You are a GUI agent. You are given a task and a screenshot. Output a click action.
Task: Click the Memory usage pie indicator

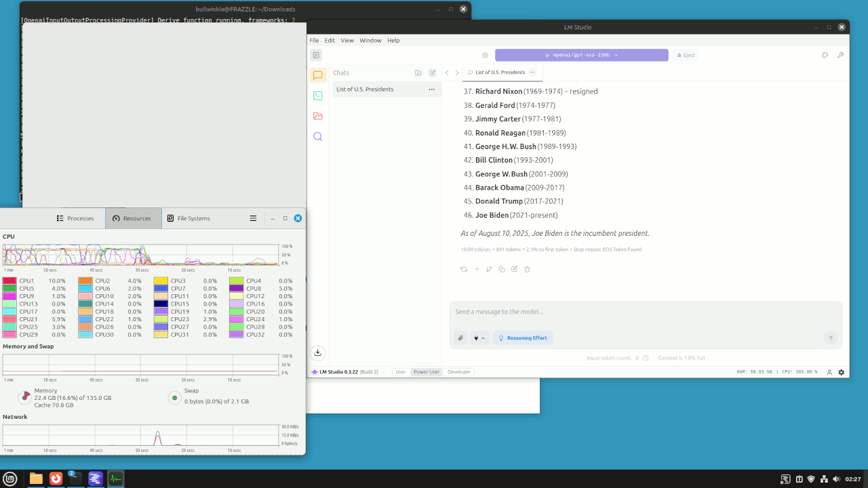pyautogui.click(x=24, y=397)
